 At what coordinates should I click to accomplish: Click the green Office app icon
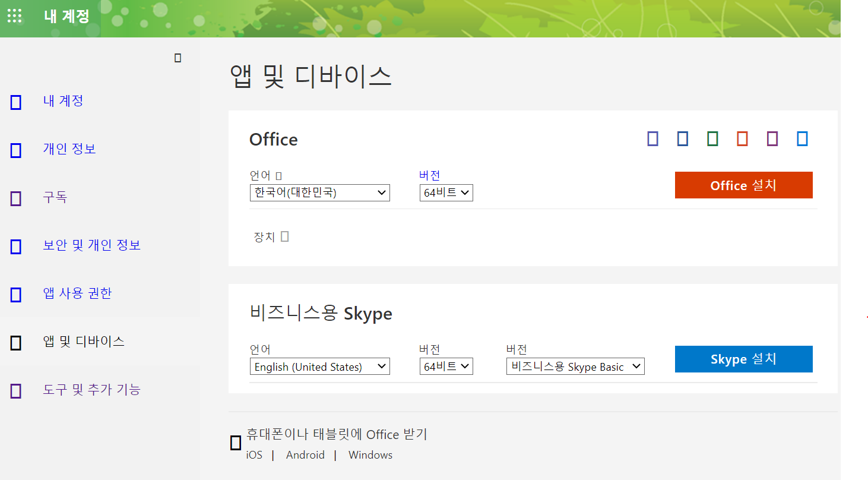712,139
